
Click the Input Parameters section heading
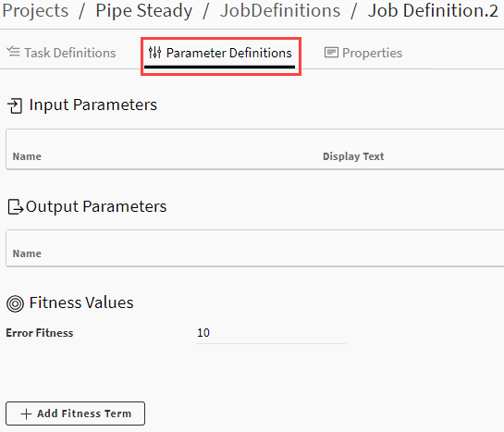92,105
